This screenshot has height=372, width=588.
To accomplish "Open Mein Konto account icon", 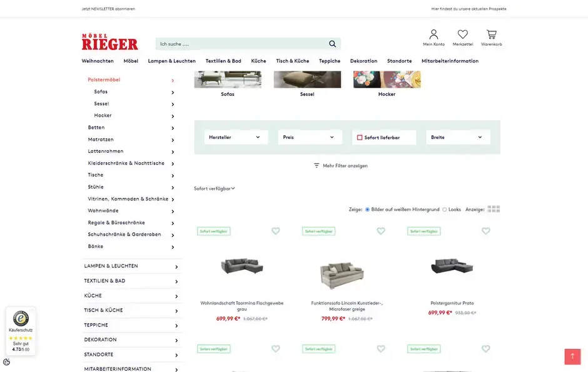I will tap(434, 34).
